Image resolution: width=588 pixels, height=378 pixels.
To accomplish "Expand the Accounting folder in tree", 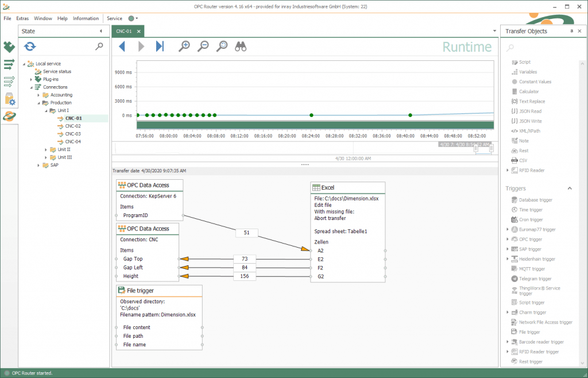I will click(38, 95).
